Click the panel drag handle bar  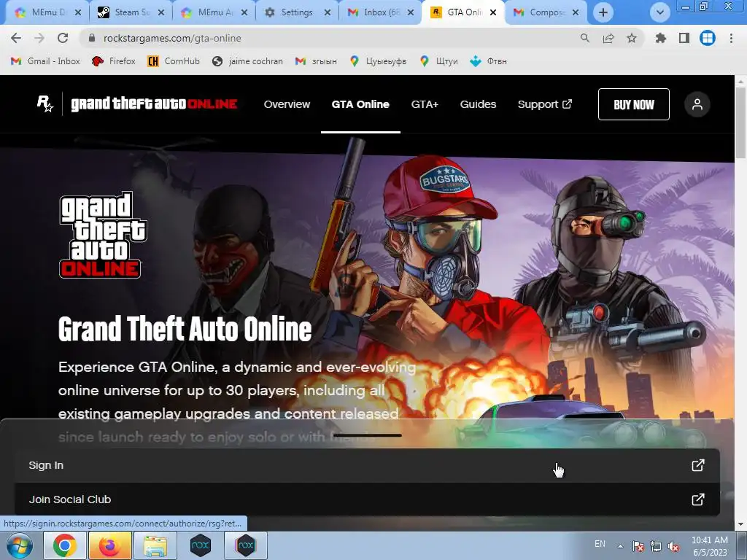(x=368, y=435)
